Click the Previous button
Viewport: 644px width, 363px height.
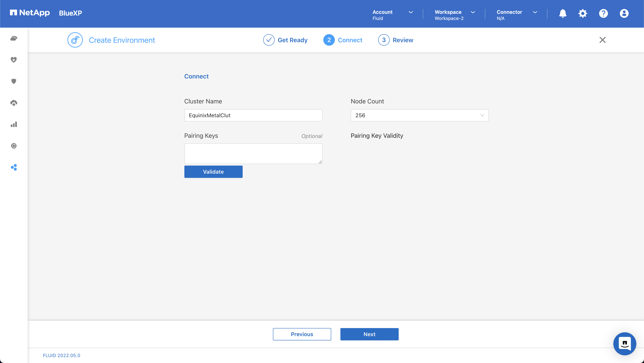(x=302, y=334)
